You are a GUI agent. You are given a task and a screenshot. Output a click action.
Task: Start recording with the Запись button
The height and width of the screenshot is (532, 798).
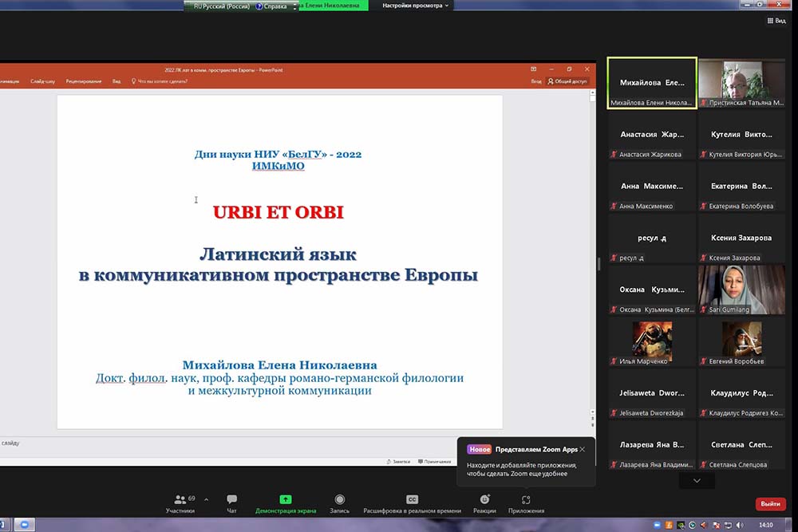click(340, 502)
